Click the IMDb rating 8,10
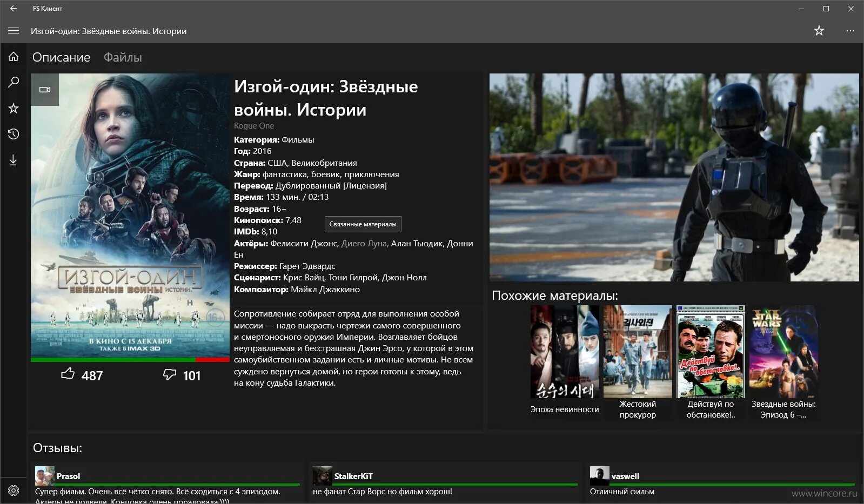This screenshot has width=864, height=504. click(x=269, y=232)
